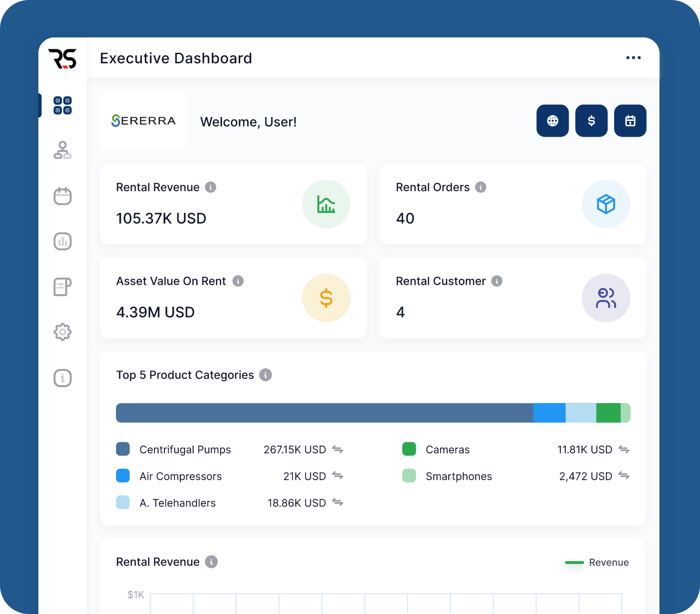Click the globe language button
The height and width of the screenshot is (614, 700).
[x=552, y=121]
